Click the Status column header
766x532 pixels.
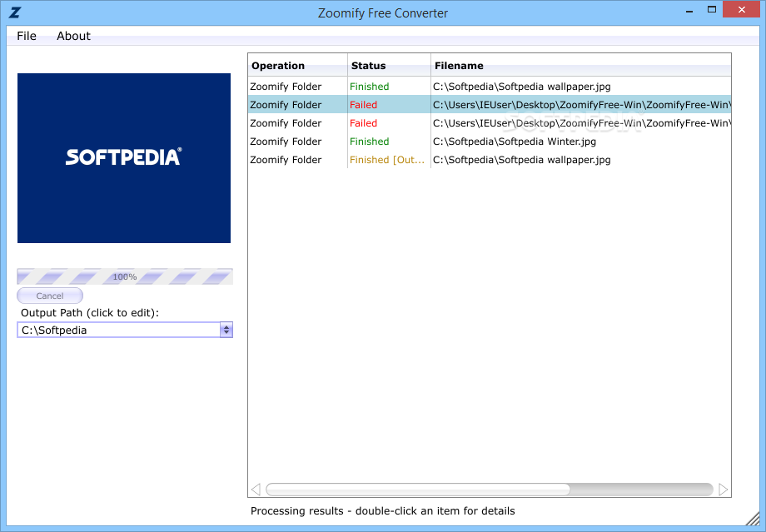(389, 66)
